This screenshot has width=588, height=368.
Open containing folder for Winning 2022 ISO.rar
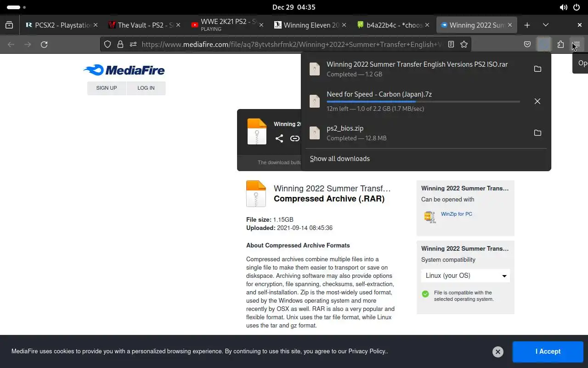(537, 69)
